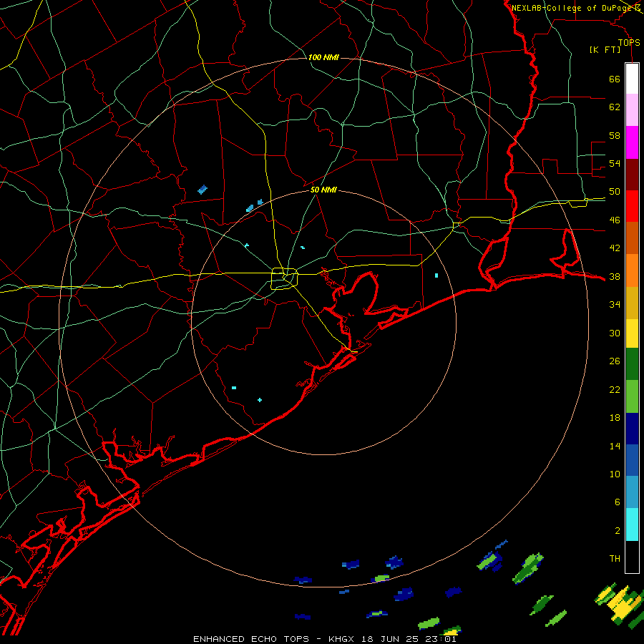Click the '6' legend value
Image resolution: width=644 pixels, height=644 pixels.
618,502
